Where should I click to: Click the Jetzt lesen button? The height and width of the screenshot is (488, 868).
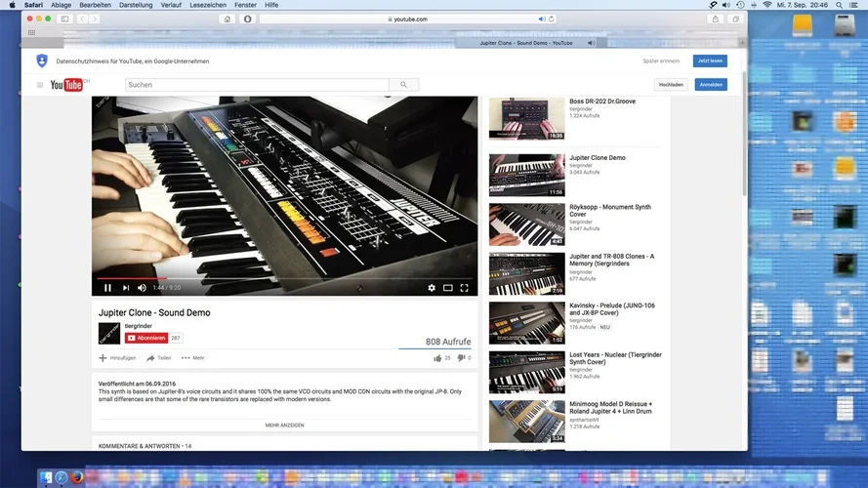click(x=710, y=61)
